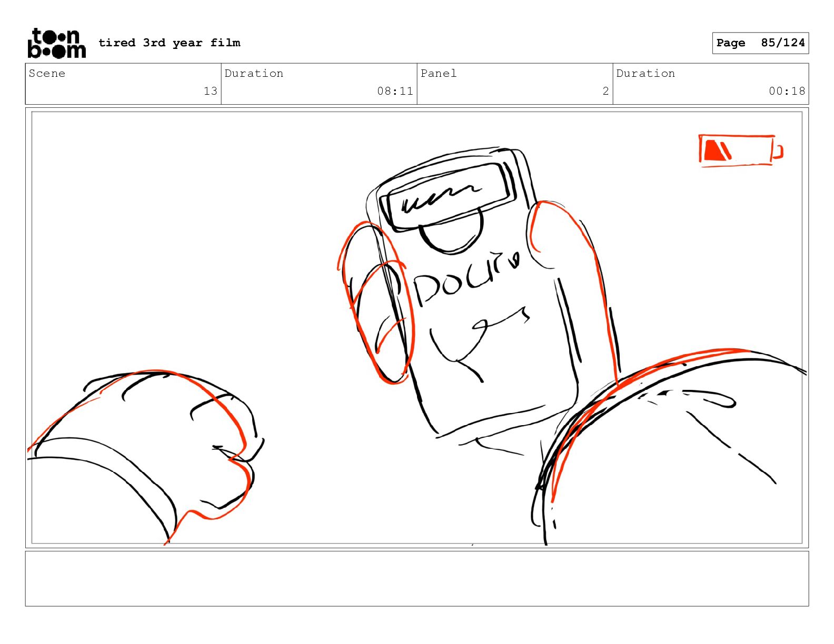Click the red low-battery drawing

pos(741,150)
